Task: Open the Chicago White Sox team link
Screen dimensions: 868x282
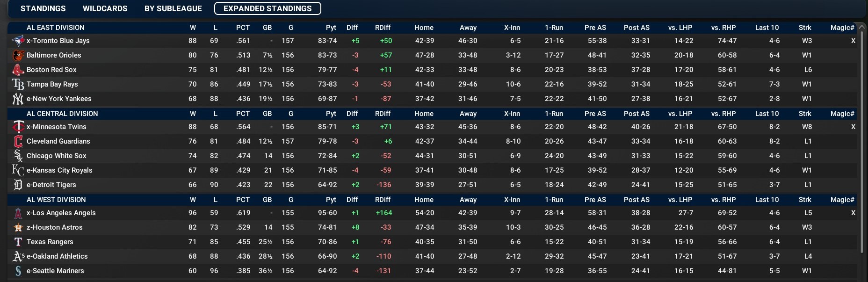Action: pyautogui.click(x=56, y=156)
